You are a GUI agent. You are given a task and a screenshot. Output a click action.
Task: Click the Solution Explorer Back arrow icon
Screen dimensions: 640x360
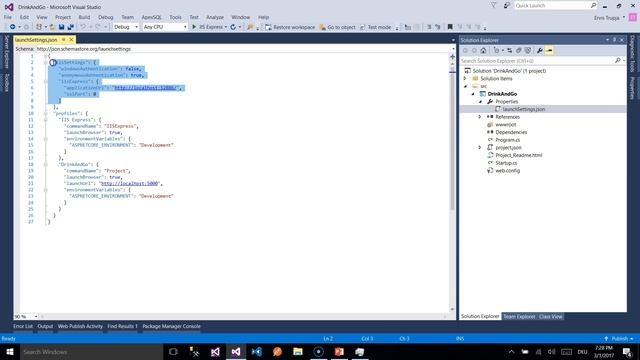[x=465, y=51]
